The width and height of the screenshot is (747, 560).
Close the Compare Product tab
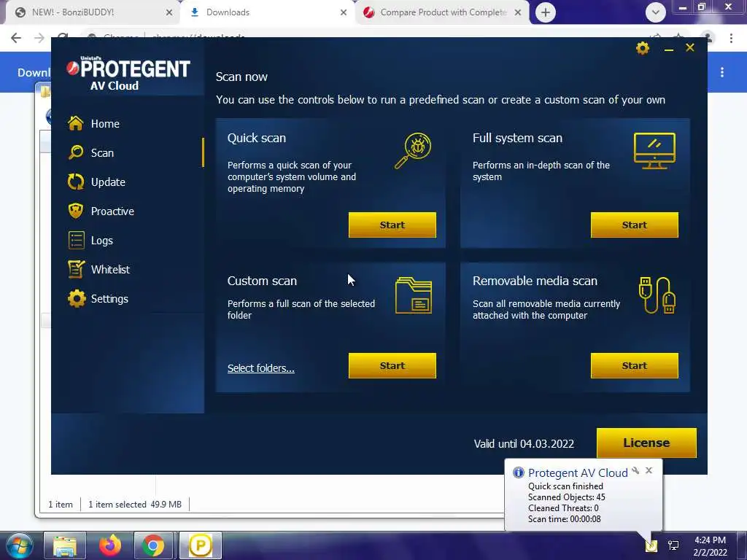point(518,13)
